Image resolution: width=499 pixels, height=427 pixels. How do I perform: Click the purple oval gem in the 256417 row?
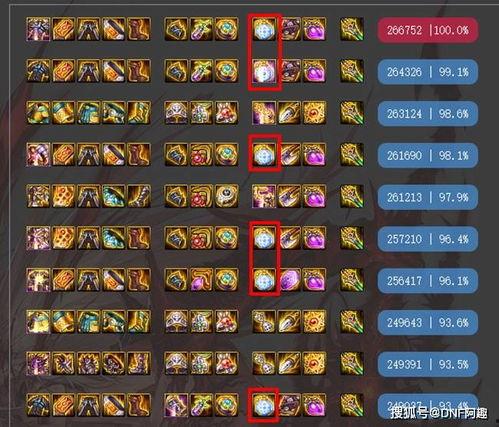(x=289, y=280)
